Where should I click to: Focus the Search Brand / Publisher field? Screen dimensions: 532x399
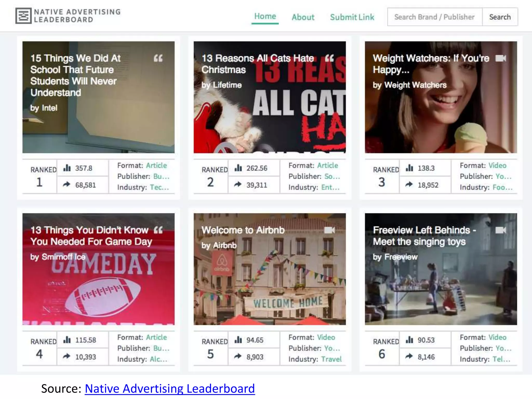tap(434, 17)
